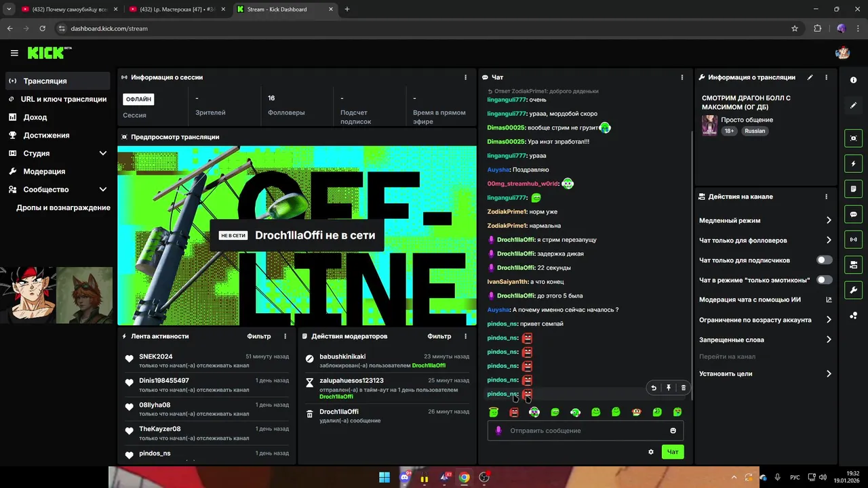Screen dimensions: 868x488
Task: Insert the red angry face emote from the emote row
Action: (514, 412)
